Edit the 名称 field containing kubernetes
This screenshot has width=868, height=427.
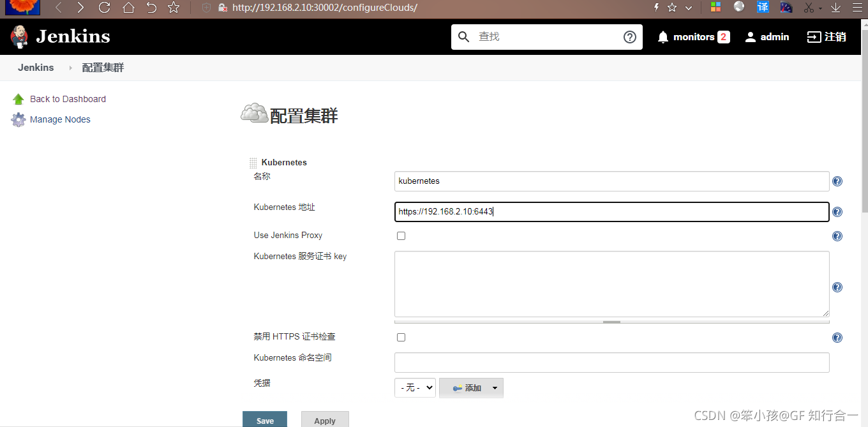pos(611,181)
